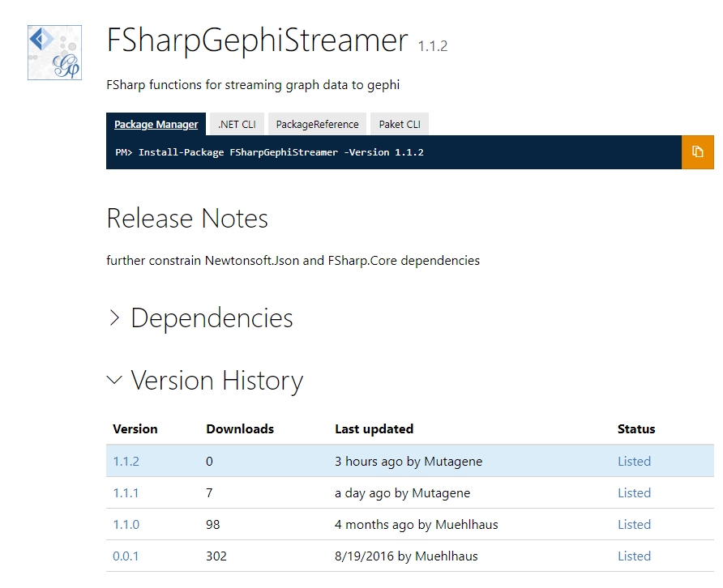Switch to the PackageReference tab

click(x=316, y=124)
